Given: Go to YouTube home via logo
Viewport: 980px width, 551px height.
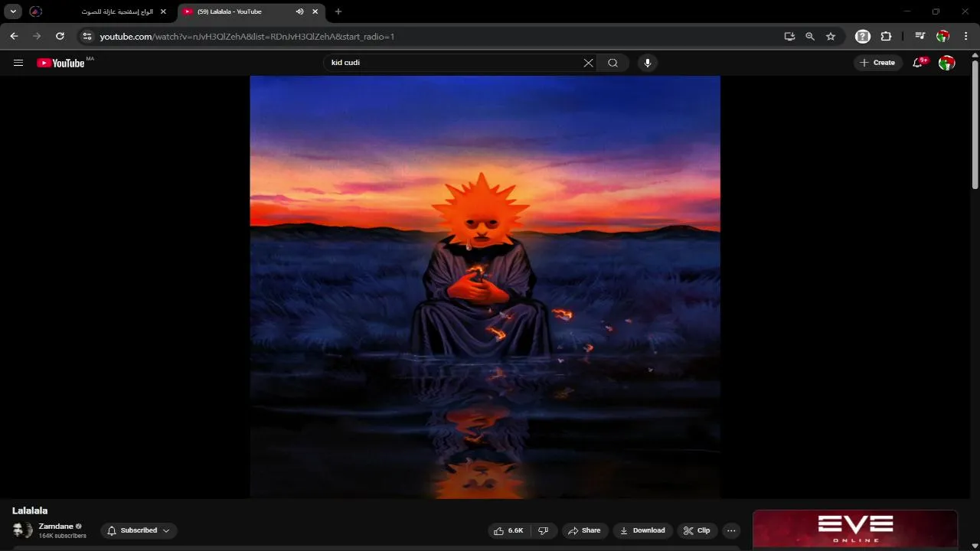Looking at the screenshot, I should (60, 63).
